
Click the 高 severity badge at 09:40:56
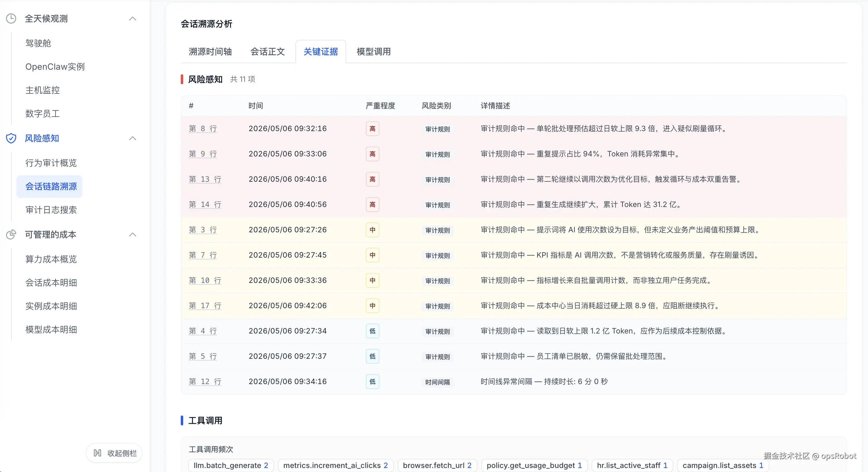(x=372, y=205)
